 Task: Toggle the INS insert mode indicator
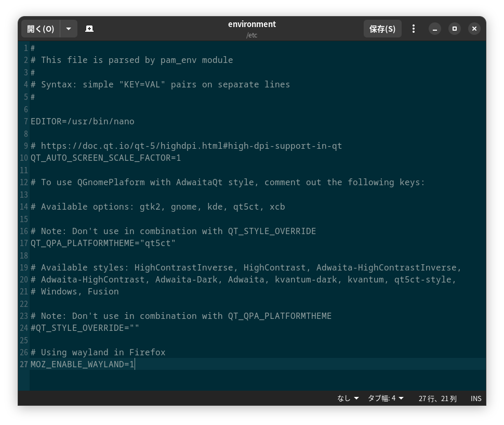[476, 398]
